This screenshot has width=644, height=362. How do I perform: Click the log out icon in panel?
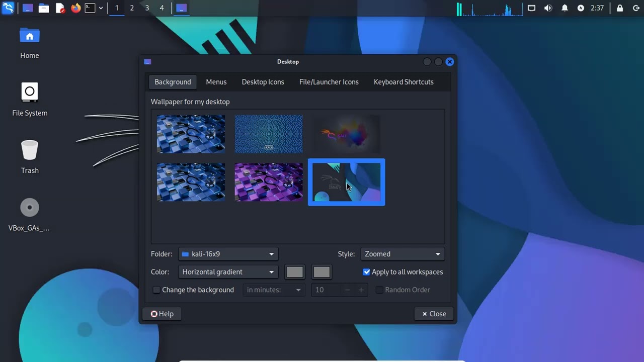click(x=636, y=8)
